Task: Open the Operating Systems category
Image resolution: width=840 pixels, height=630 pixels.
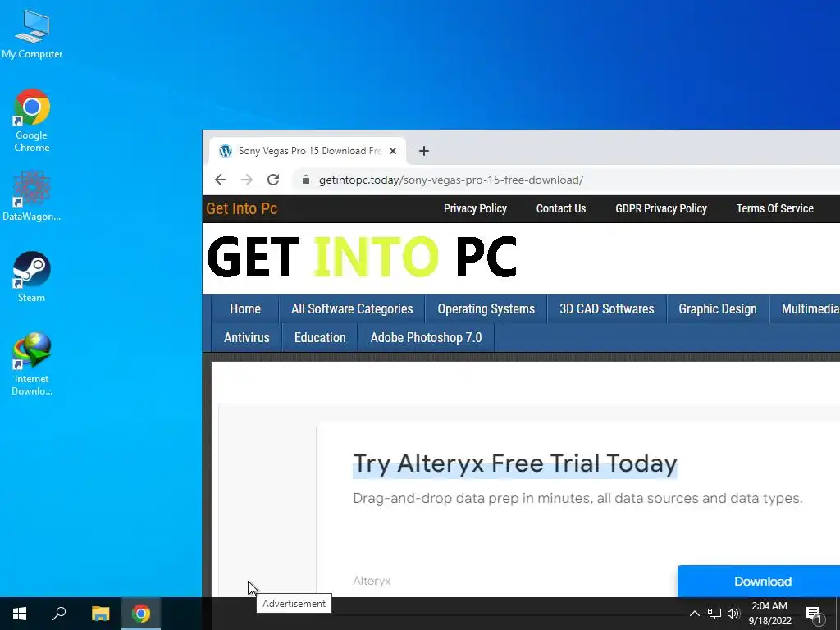Action: coord(486,309)
